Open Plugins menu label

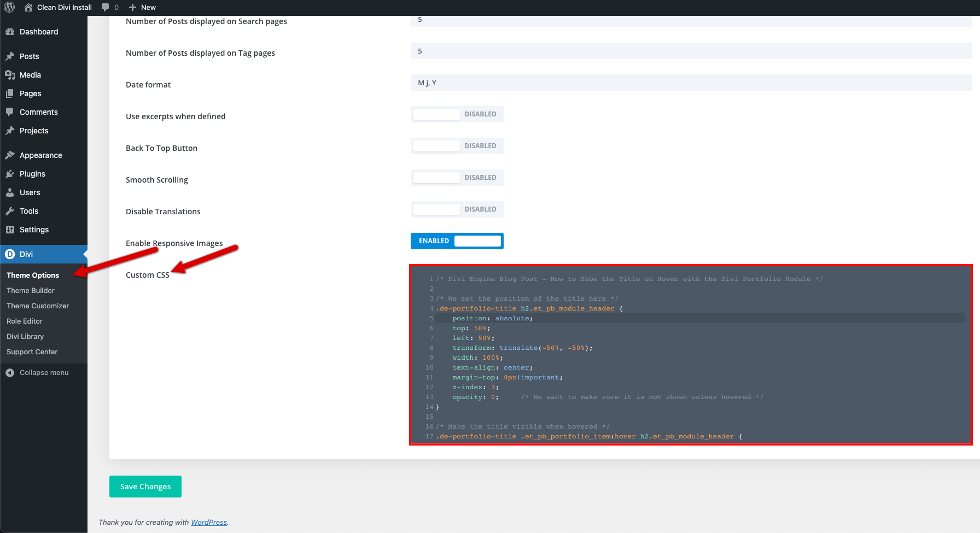point(32,174)
